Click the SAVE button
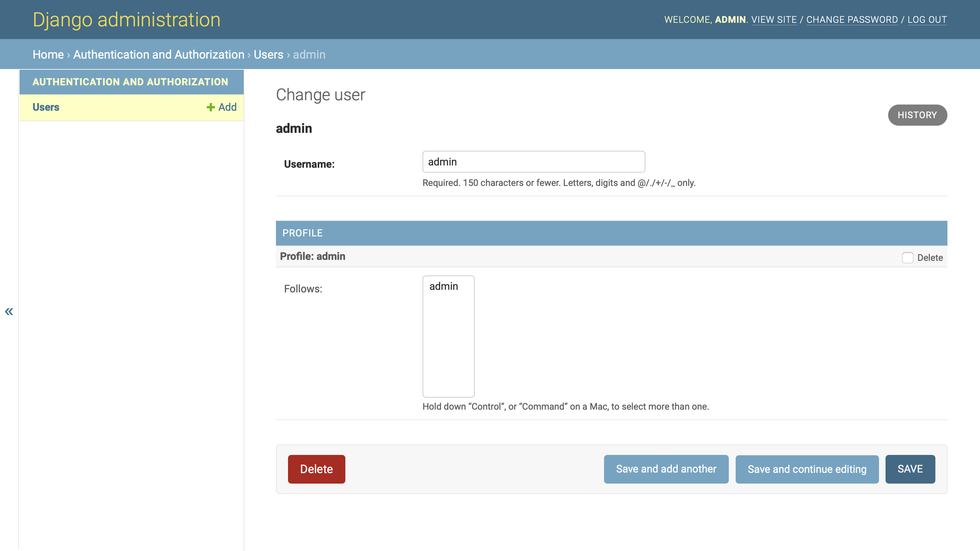 tap(910, 469)
